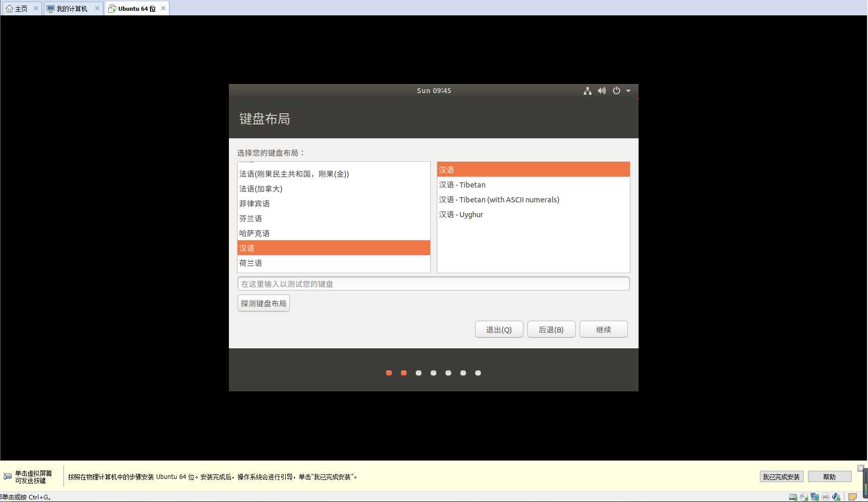Expand the system menu arrow in top bar
The width and height of the screenshot is (868, 502).
point(628,91)
